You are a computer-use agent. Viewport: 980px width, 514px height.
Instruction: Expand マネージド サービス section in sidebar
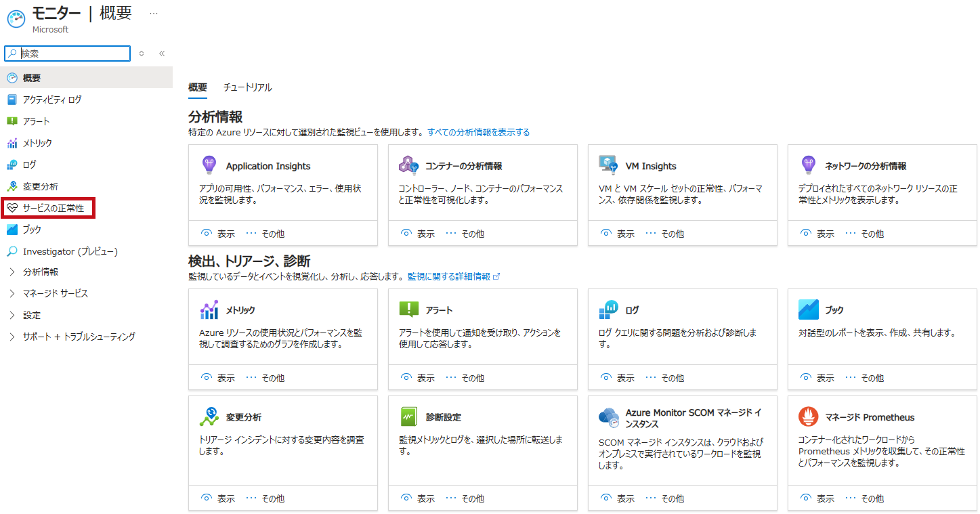pos(12,294)
